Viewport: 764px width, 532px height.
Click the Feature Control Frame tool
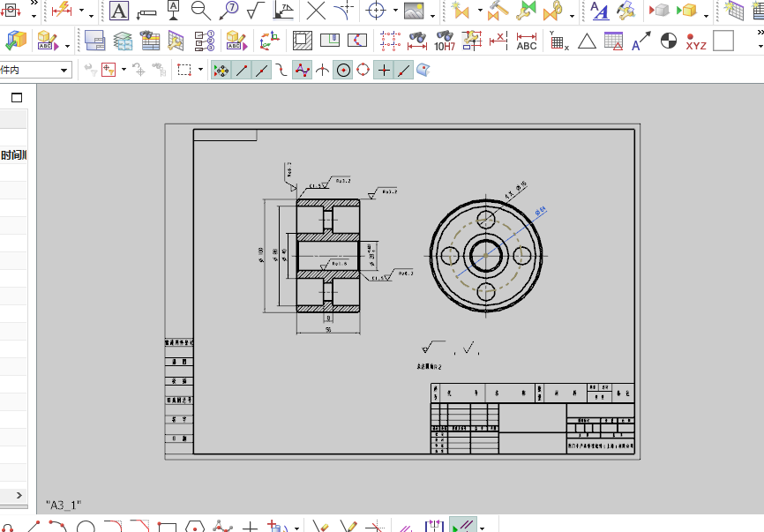tap(146, 13)
